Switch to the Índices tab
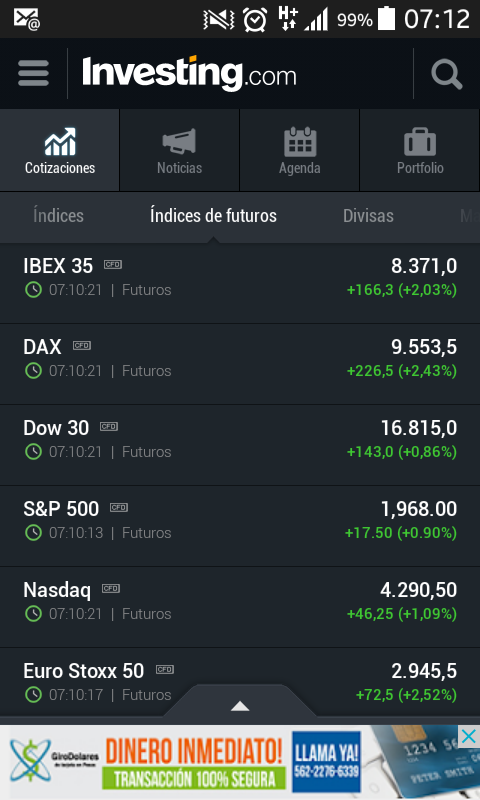 tap(58, 215)
